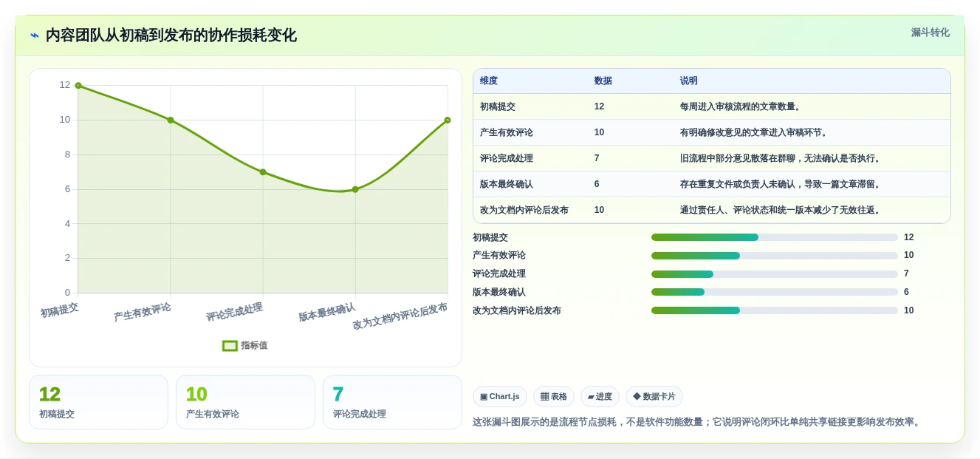Click the description about 旧流程中部分意见散落在群聊

pos(781,158)
